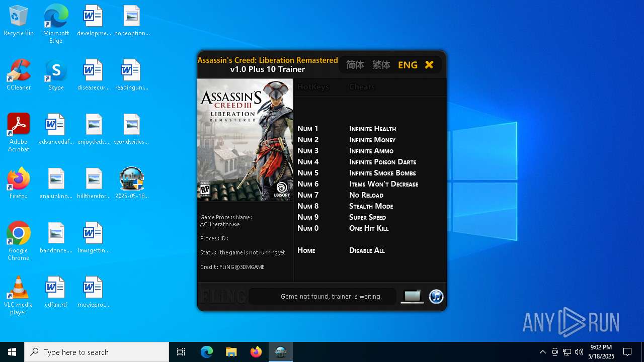The width and height of the screenshot is (644, 362).
Task: Open the notification center icon
Action: [x=627, y=352]
